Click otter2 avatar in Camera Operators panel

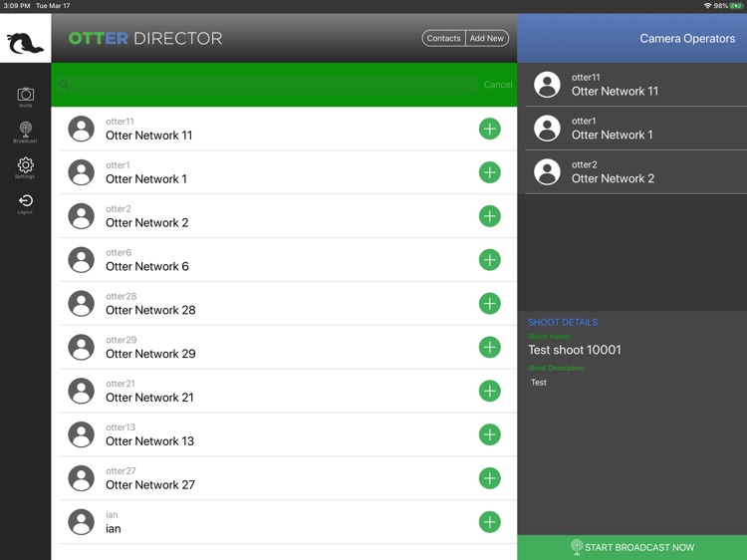click(547, 172)
